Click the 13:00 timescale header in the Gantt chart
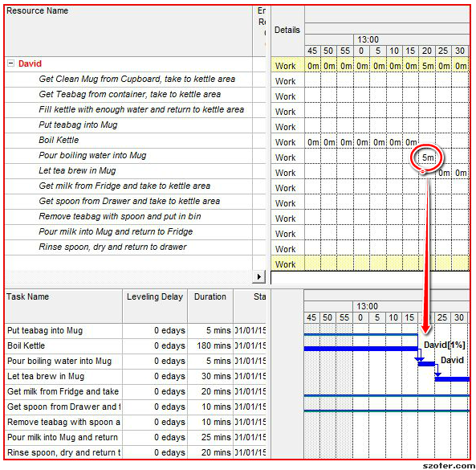Image resolution: width=476 pixels, height=470 pixels. tap(367, 306)
